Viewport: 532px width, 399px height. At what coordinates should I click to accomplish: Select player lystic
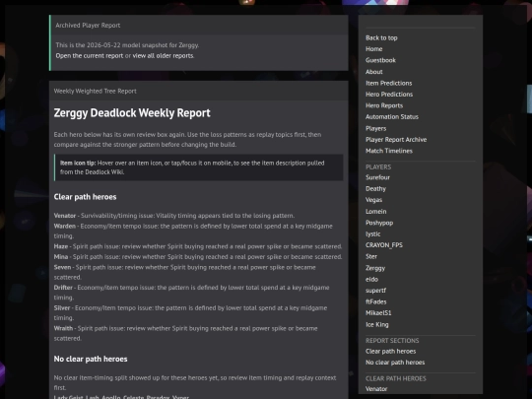(372, 234)
